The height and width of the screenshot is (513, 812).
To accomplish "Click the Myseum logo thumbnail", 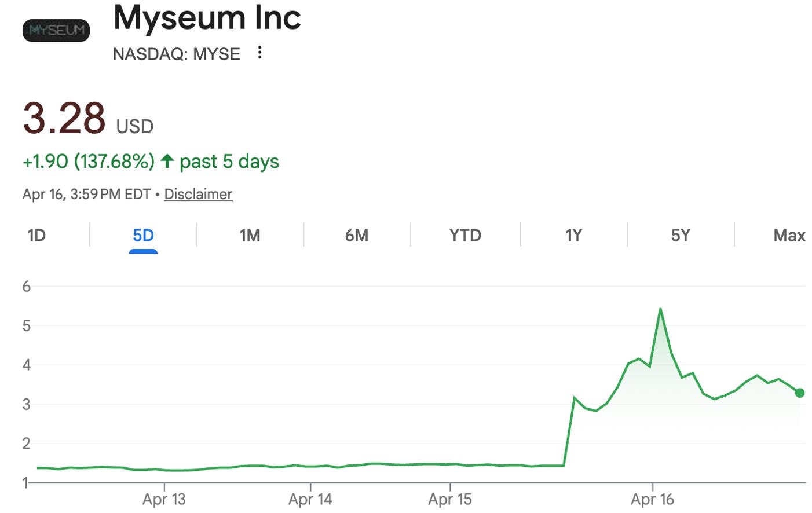I will click(56, 30).
